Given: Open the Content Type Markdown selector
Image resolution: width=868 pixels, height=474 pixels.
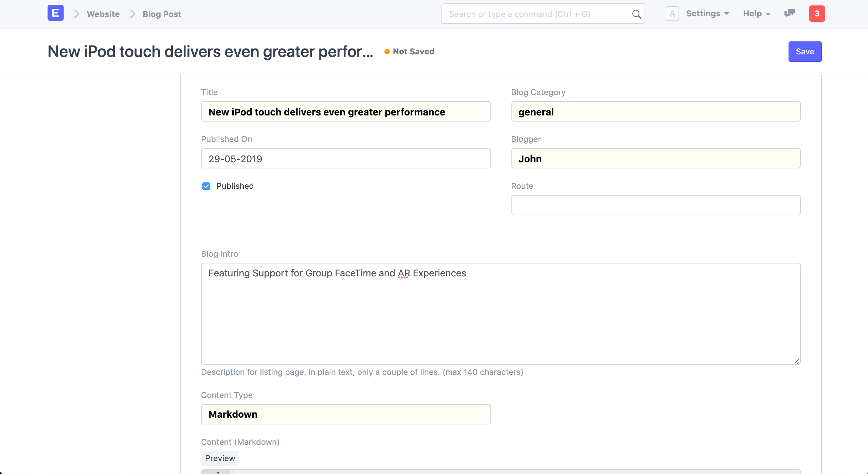Looking at the screenshot, I should point(346,414).
